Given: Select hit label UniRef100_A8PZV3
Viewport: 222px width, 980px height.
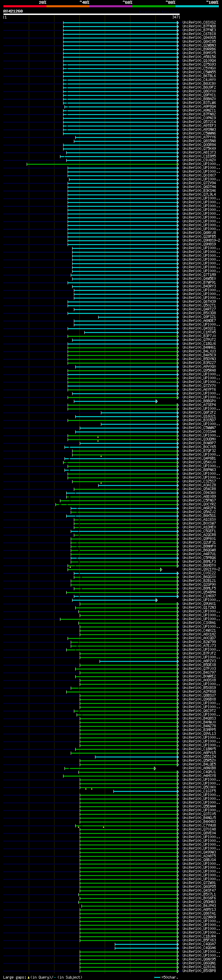Looking at the screenshot, I should coord(199,661).
